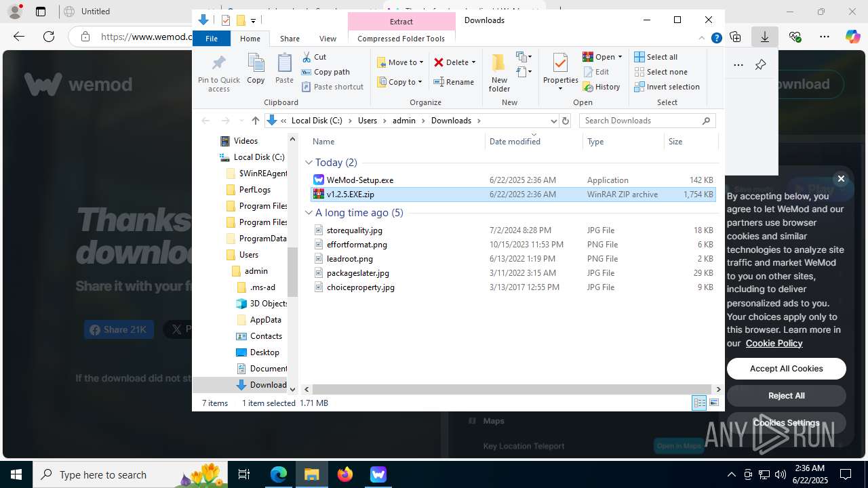
Task: Click the admin breadcrumb segment
Action: coord(403,121)
